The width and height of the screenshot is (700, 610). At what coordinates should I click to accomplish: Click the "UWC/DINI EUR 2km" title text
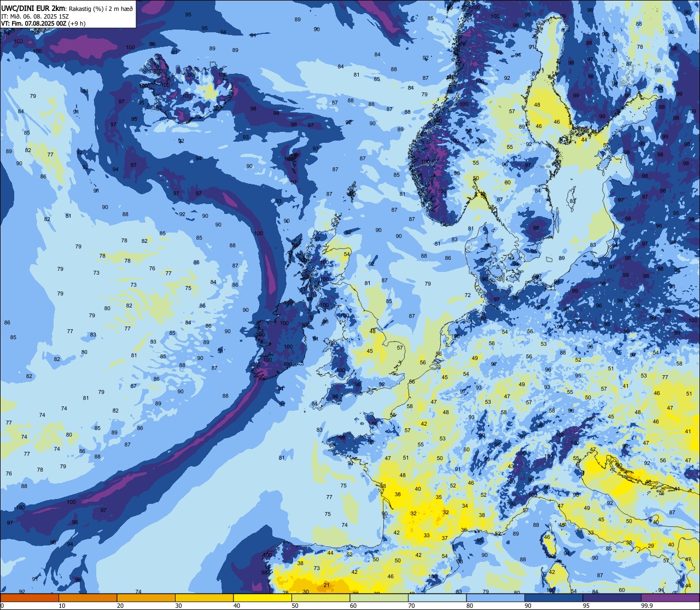(34, 8)
